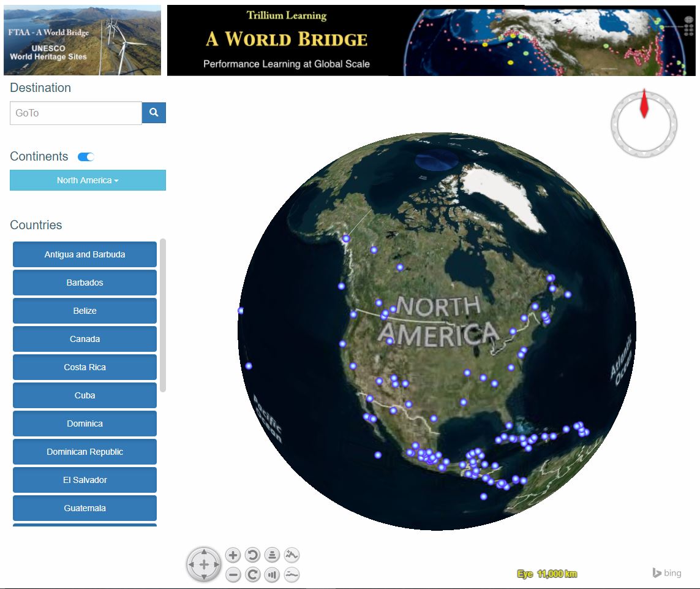700x589 pixels.
Task: Open the North America continent dropdown
Action: point(88,180)
